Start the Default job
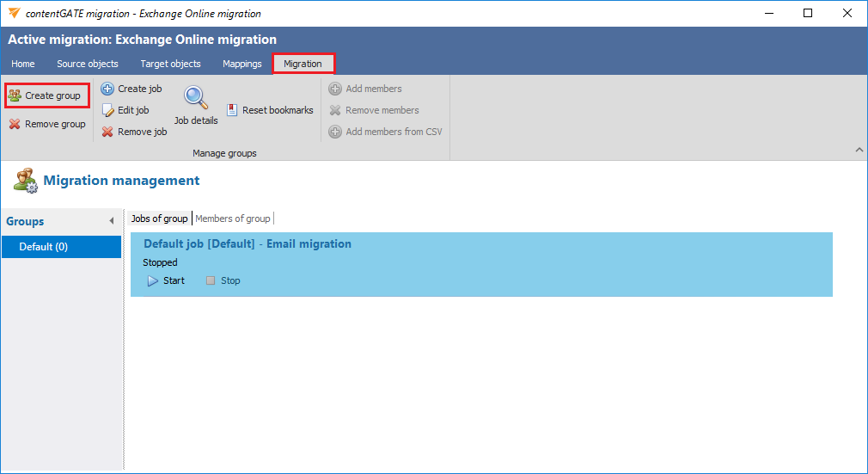This screenshot has height=474, width=868. point(166,280)
